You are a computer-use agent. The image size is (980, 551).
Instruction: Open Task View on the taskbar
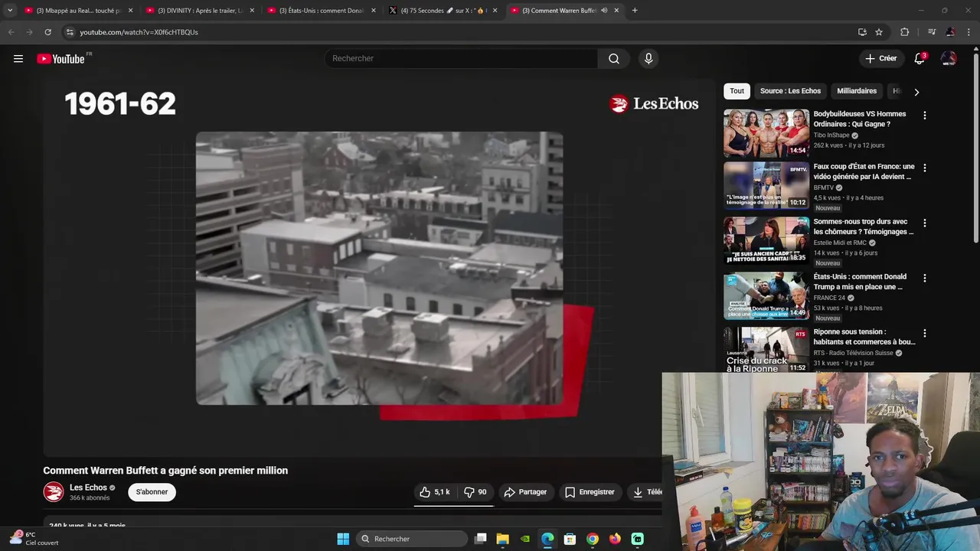(480, 539)
